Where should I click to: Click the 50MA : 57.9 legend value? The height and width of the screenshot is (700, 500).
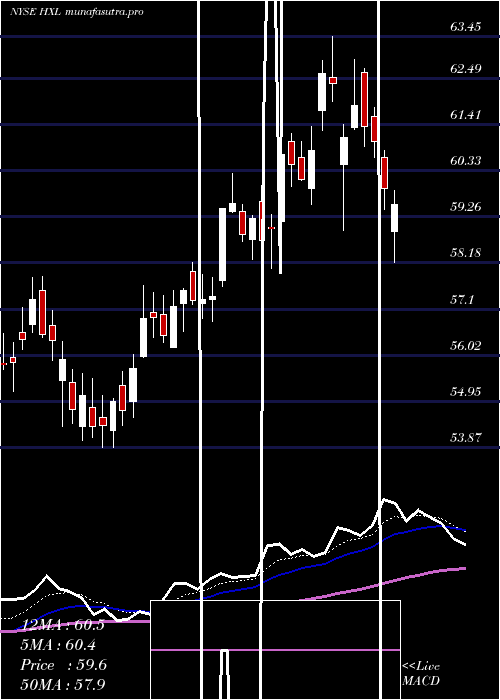pos(62,684)
